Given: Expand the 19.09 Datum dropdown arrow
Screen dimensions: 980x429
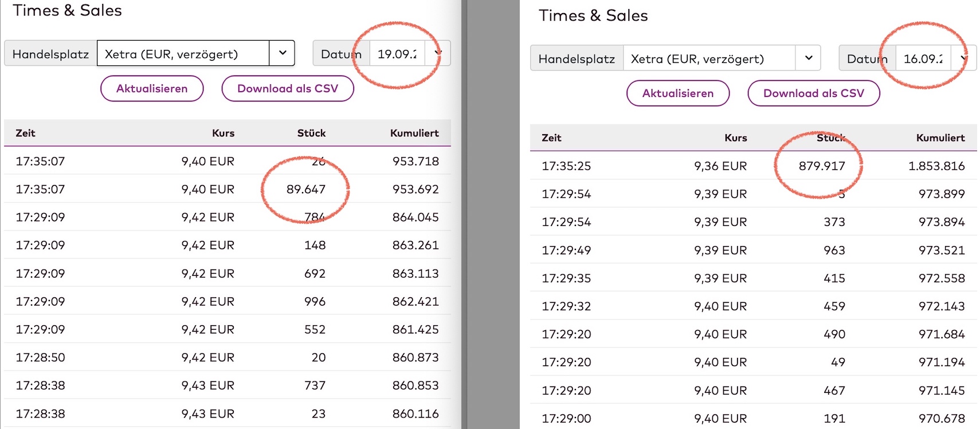Looking at the screenshot, I should 438,53.
